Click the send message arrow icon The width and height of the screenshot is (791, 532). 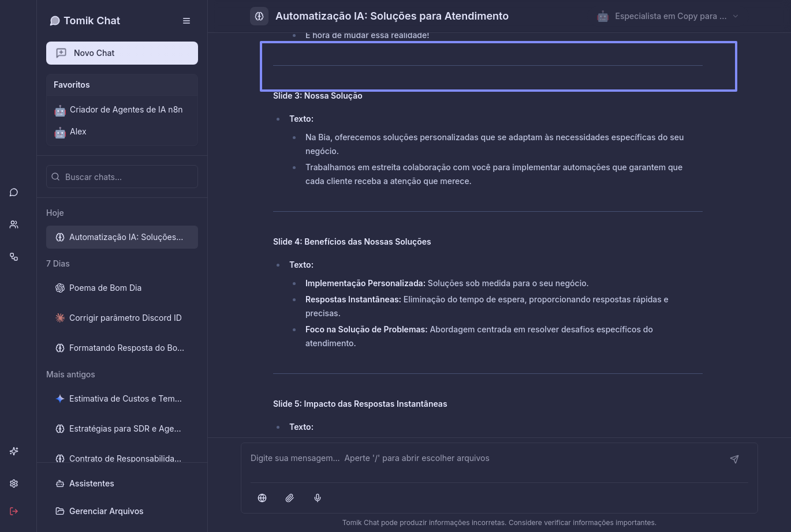[734, 459]
